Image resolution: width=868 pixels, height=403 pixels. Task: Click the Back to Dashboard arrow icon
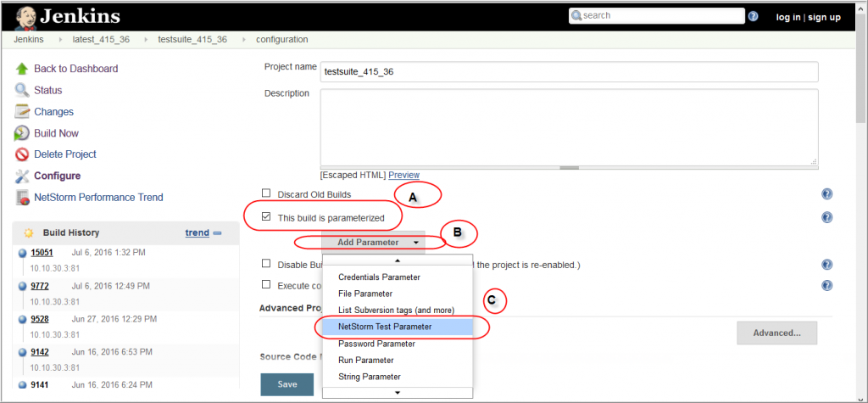point(21,69)
